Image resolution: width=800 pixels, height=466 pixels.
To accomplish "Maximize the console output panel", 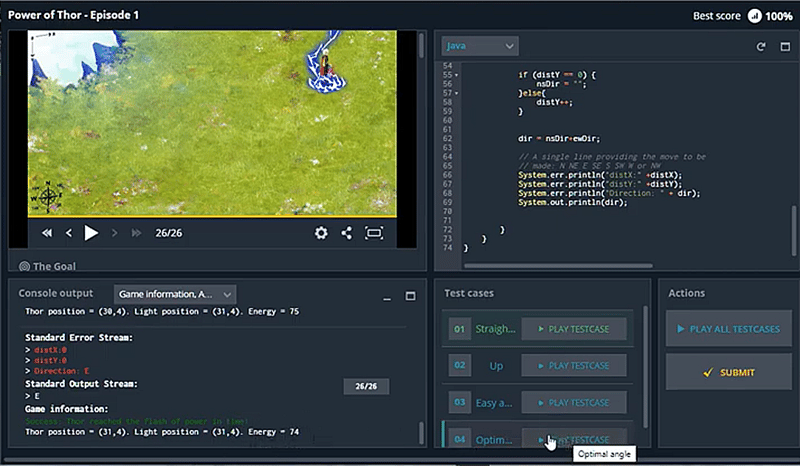I will tap(410, 296).
